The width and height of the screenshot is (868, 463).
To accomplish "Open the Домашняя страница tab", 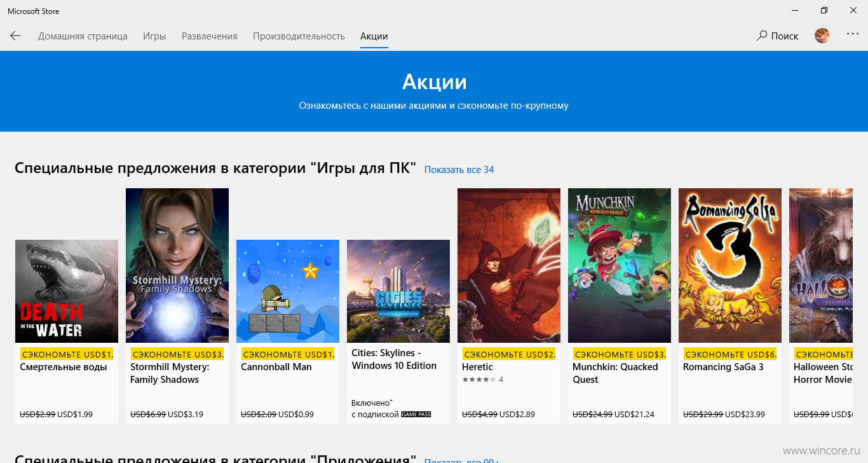I will click(83, 36).
